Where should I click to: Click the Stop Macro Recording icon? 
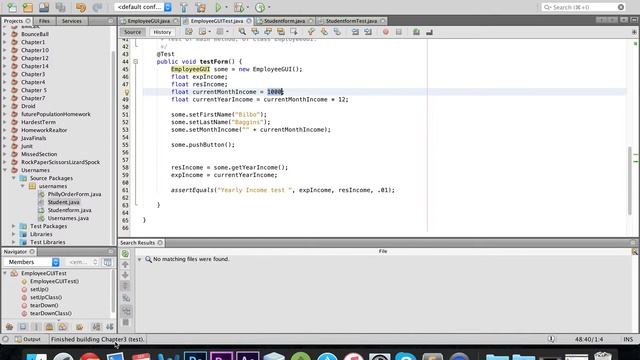(x=399, y=31)
